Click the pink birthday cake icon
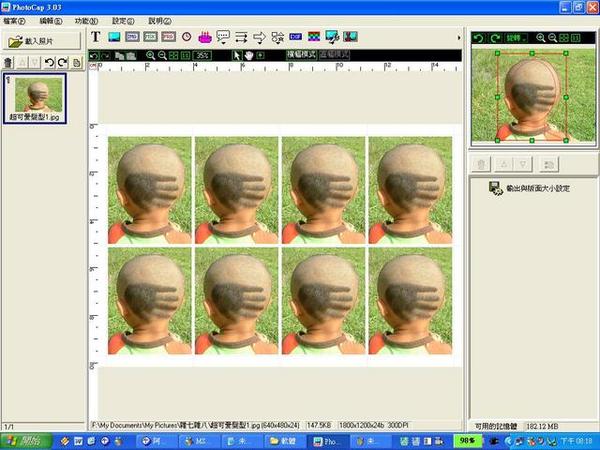Screen dimensions: 600x450 pyautogui.click(x=205, y=37)
